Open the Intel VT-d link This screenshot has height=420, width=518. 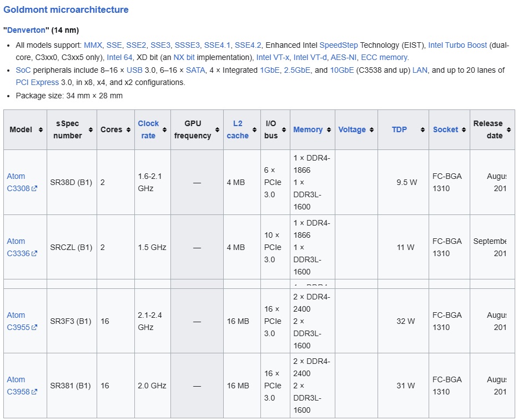pos(310,57)
